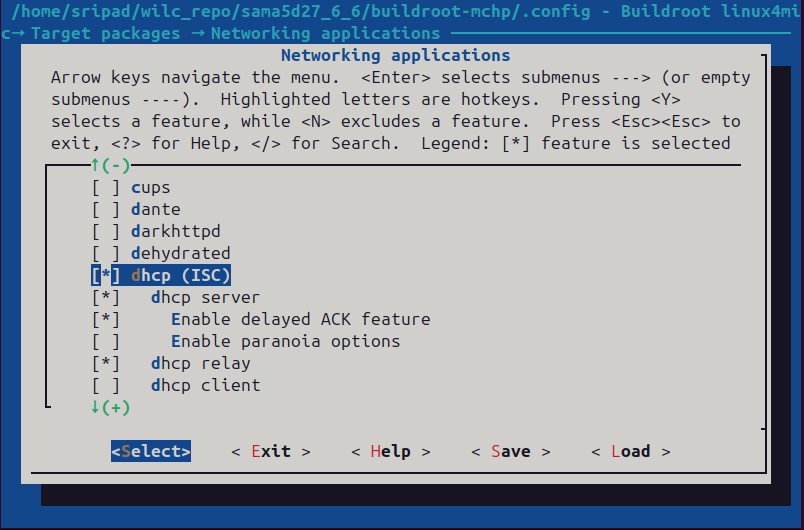
Task: Click the up arrow (-) scroll indicator
Action: pyautogui.click(x=110, y=165)
